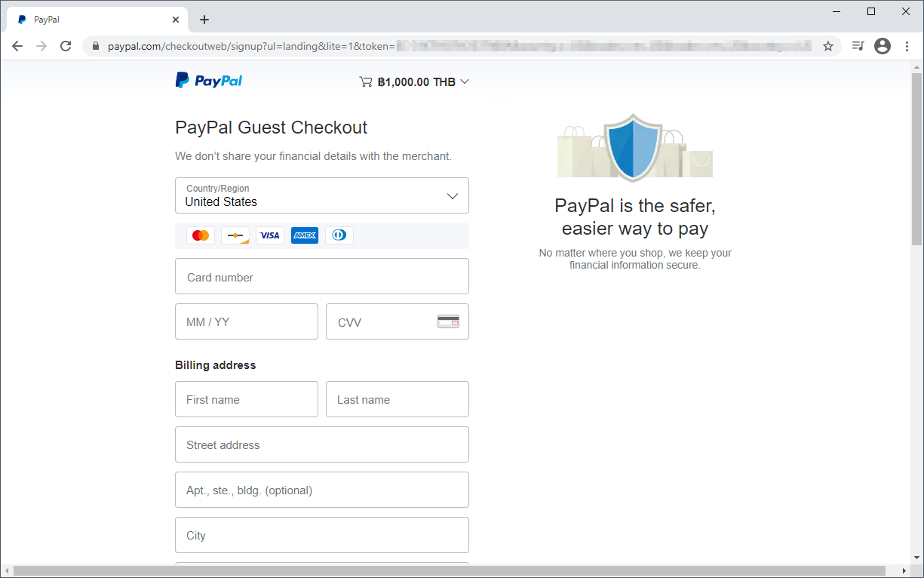Click the Mastercard card logo
This screenshot has width=924, height=578.
tap(201, 235)
